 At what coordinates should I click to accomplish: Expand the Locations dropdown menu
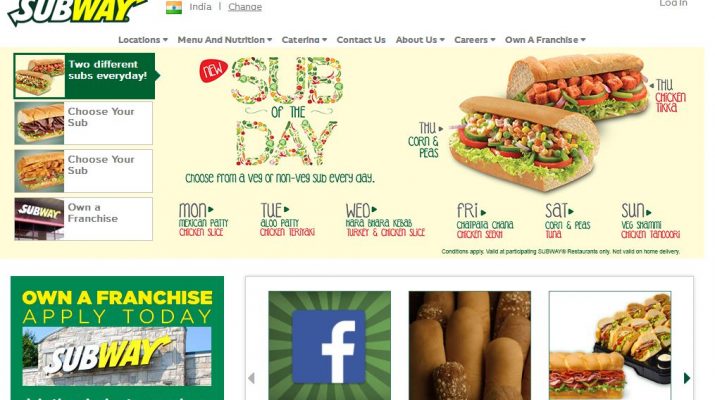[x=143, y=40]
